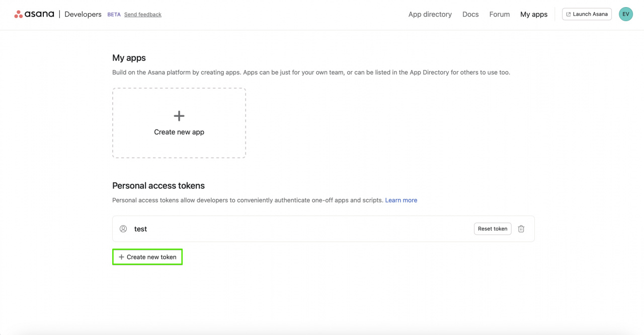Click the plus icon on Create new token
Image resolution: width=644 pixels, height=335 pixels.
[x=121, y=257]
